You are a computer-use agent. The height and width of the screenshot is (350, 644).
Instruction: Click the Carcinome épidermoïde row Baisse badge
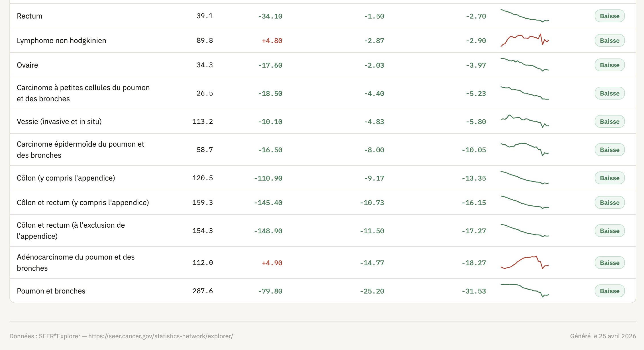tap(610, 150)
